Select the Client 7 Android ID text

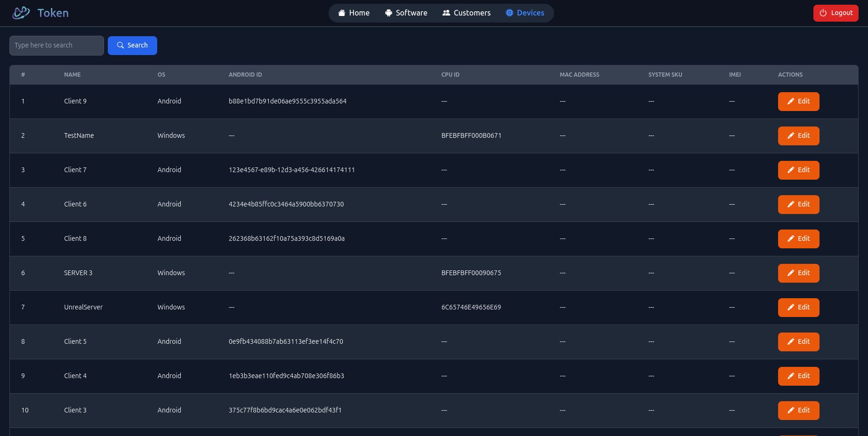pos(291,170)
